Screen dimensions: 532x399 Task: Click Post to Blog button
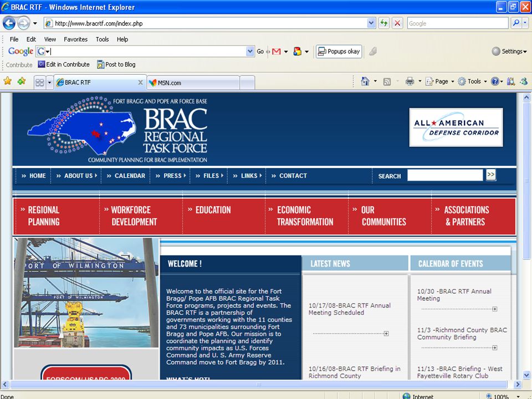[x=116, y=64]
